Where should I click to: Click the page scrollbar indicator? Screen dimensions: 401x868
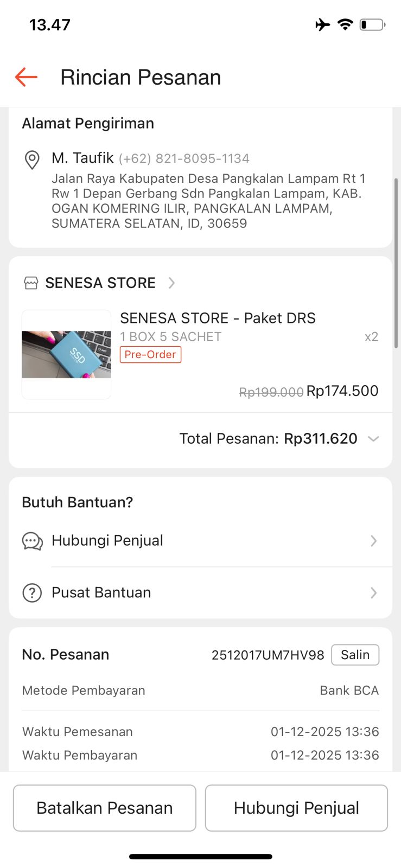coord(396,263)
